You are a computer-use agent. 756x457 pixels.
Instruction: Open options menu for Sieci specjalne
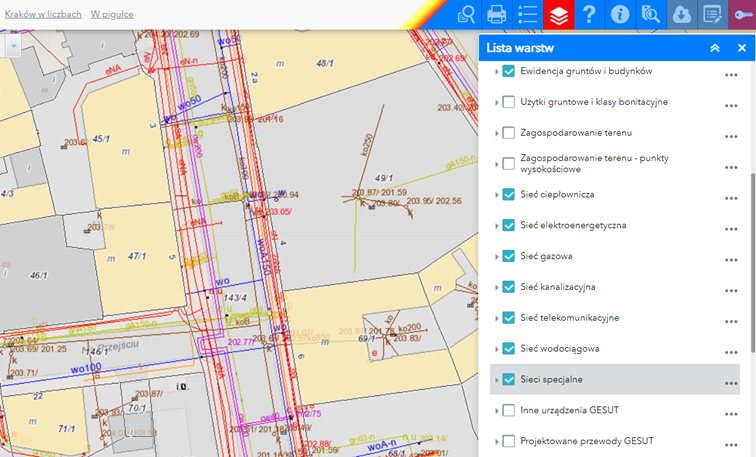tap(731, 383)
